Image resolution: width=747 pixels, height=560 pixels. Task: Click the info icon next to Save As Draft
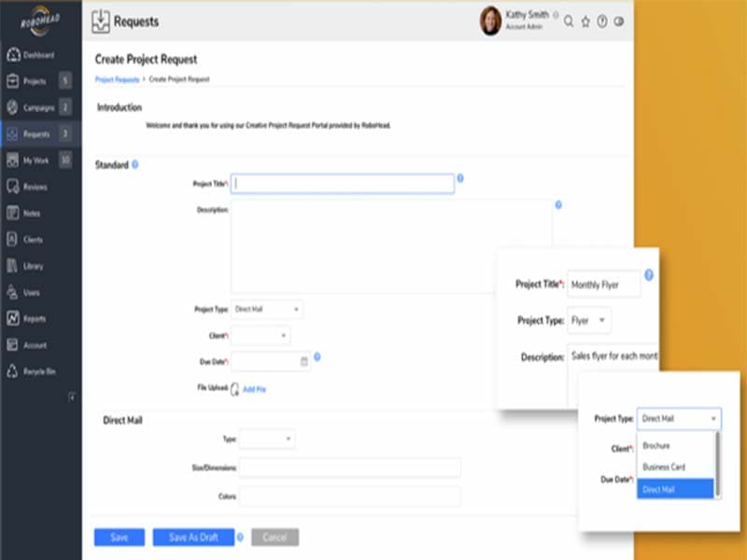coord(240,538)
